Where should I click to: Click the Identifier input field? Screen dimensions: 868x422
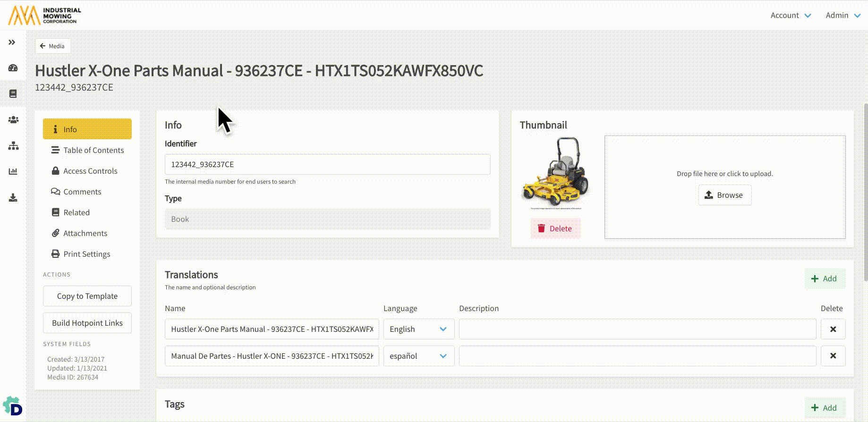point(327,164)
